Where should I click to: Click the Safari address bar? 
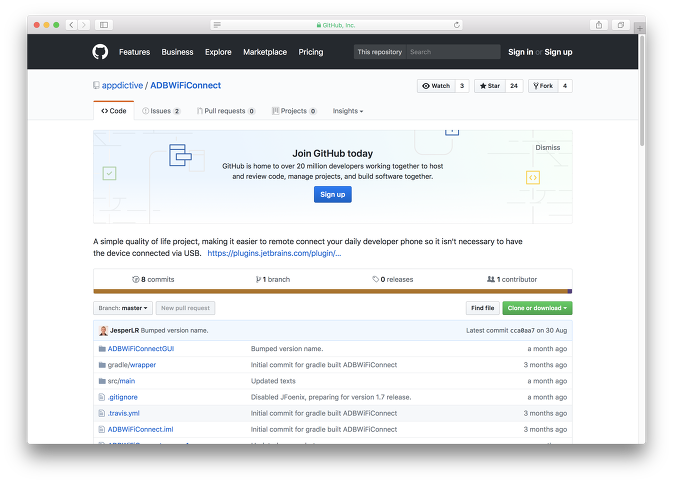[336, 25]
